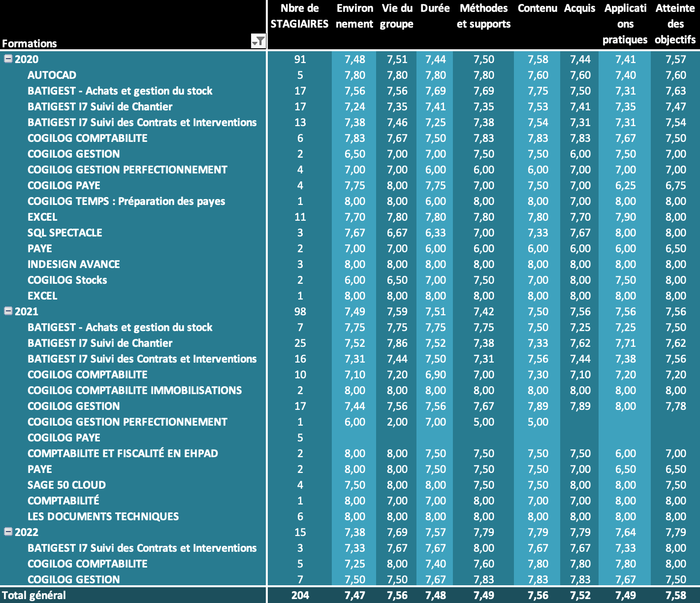Screen dimensions: 700x603
Task: Select the 2,00 Vie du groupe cell
Action: coord(397,422)
